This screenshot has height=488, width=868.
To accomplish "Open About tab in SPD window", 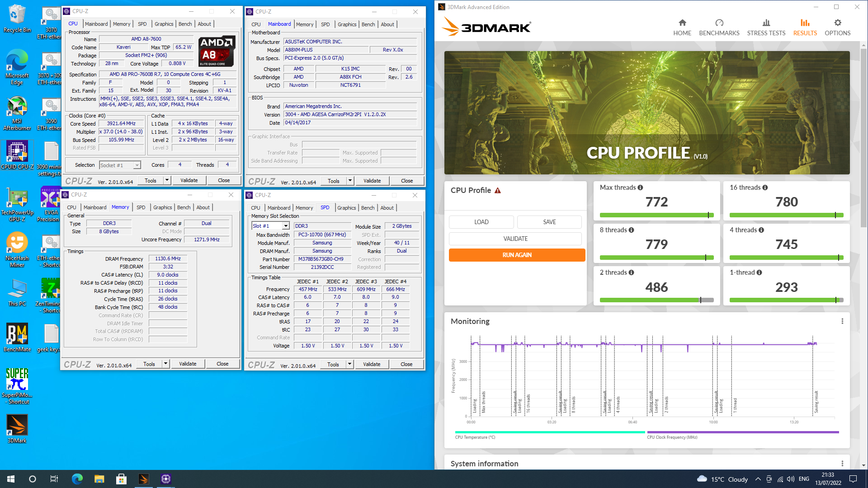I will pos(387,208).
